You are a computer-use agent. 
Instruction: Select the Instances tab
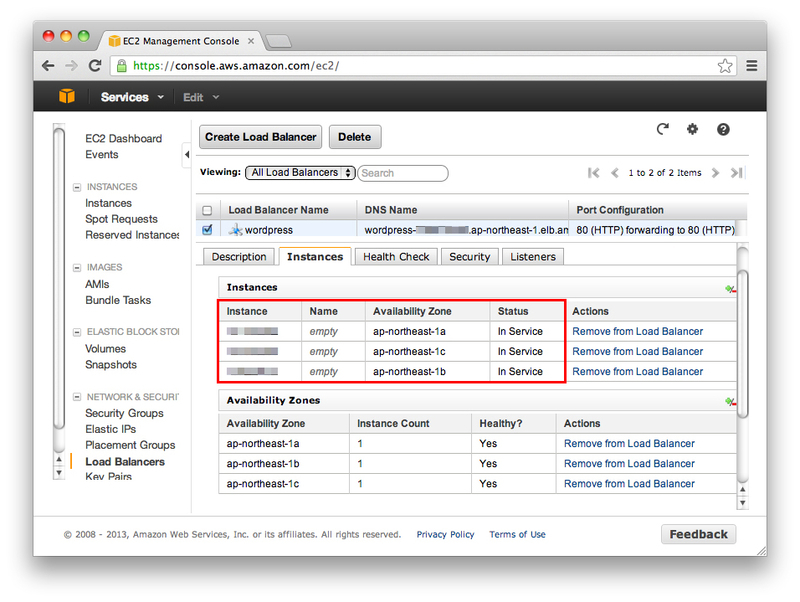click(x=315, y=257)
